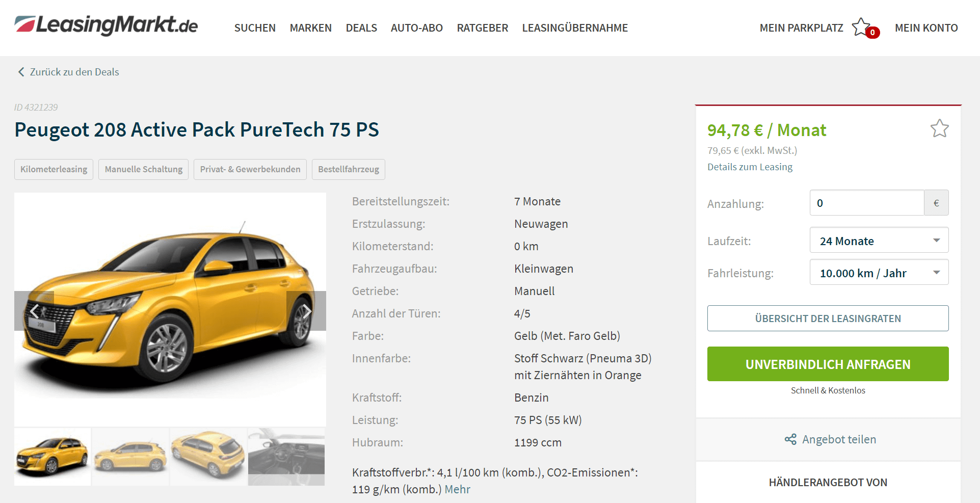Screen dimensions: 980x503
Task: Open the RATGEBER menu
Action: [483, 28]
